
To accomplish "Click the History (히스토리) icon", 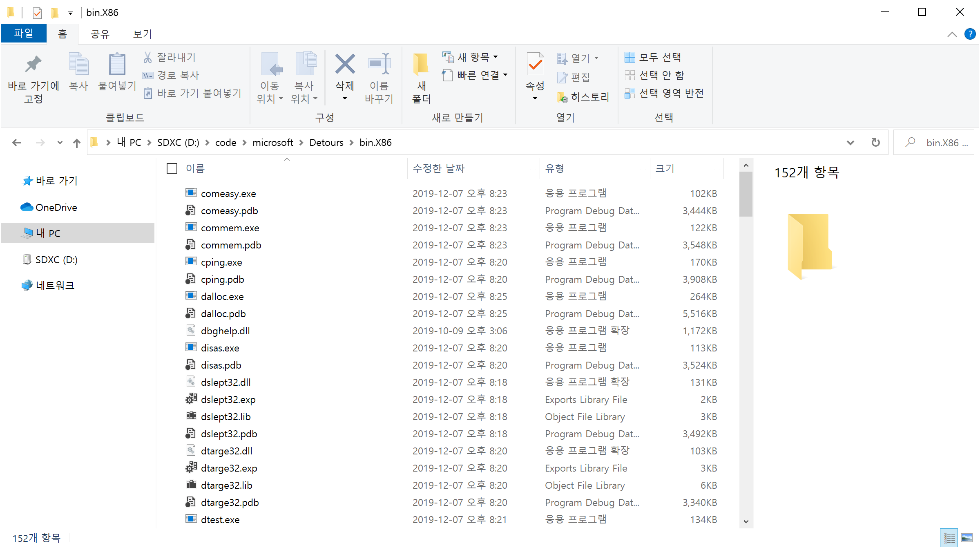I will [563, 97].
